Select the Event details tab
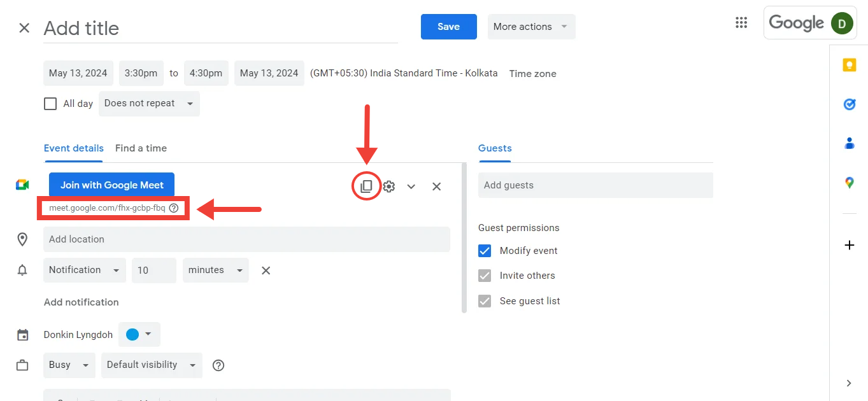Screen dimensions: 868x401 tap(74, 148)
